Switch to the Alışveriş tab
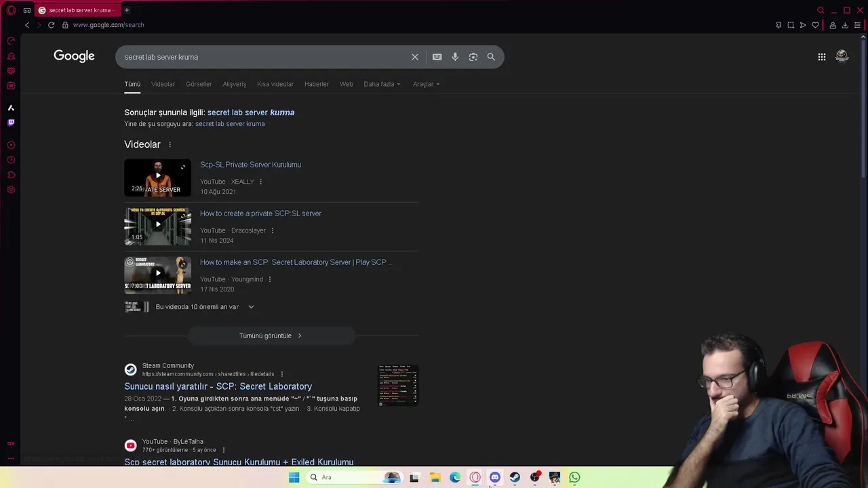 pos(235,84)
